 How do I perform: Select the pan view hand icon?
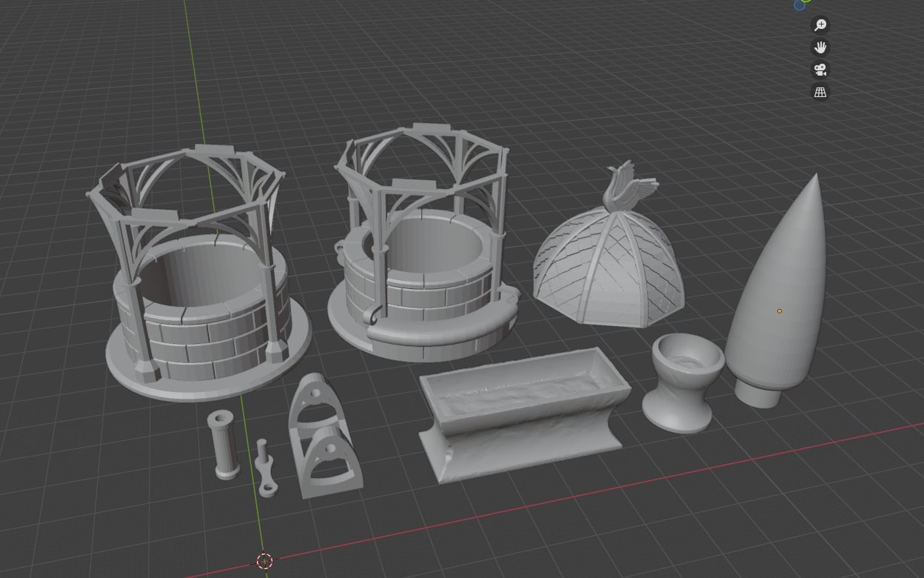click(x=820, y=47)
